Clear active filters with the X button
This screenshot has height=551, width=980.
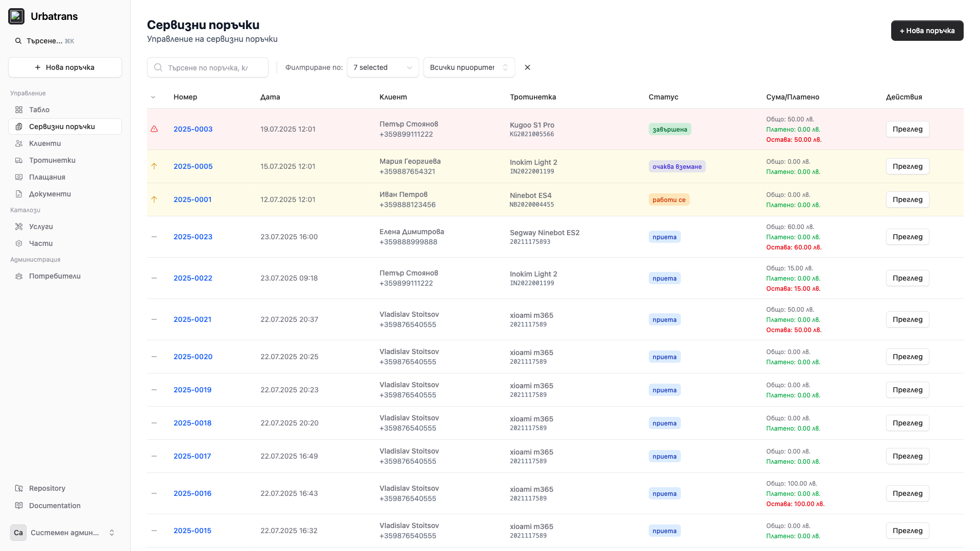point(527,67)
